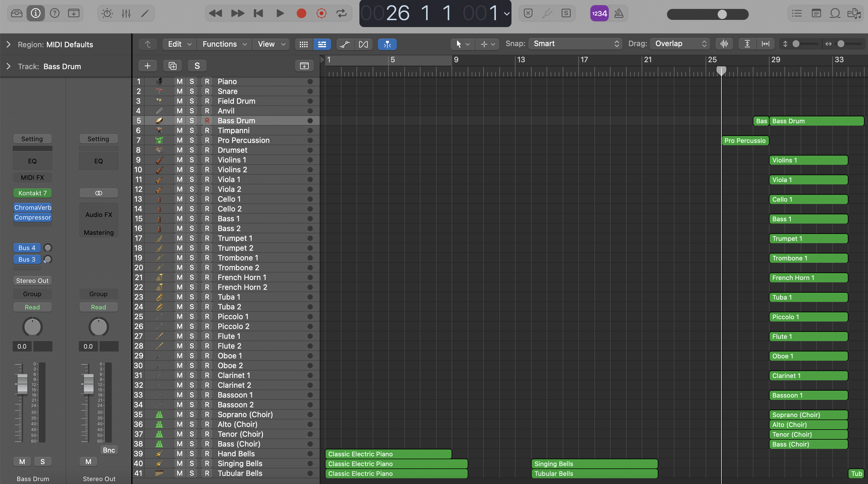
Task: Open the Library panel icon
Action: (16, 14)
